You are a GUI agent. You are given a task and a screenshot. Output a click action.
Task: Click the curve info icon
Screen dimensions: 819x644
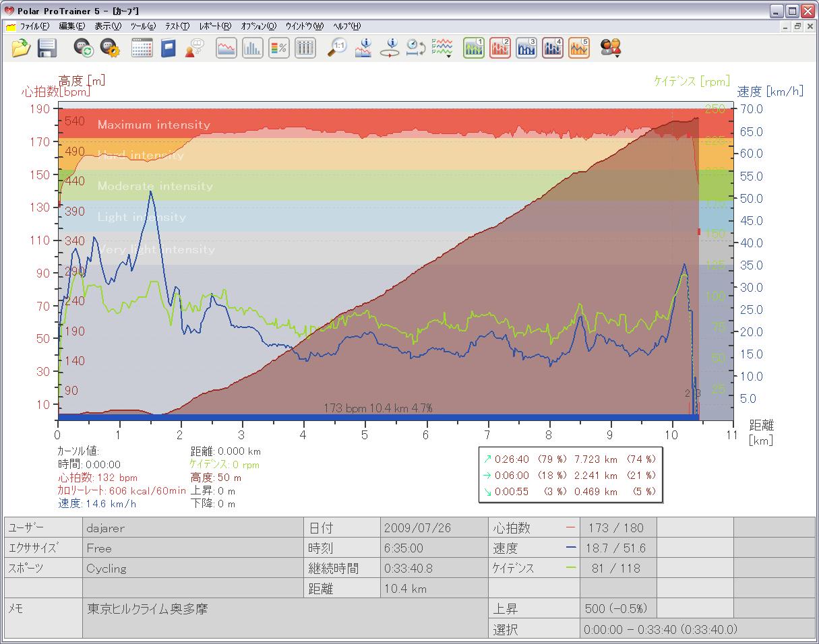coord(363,48)
